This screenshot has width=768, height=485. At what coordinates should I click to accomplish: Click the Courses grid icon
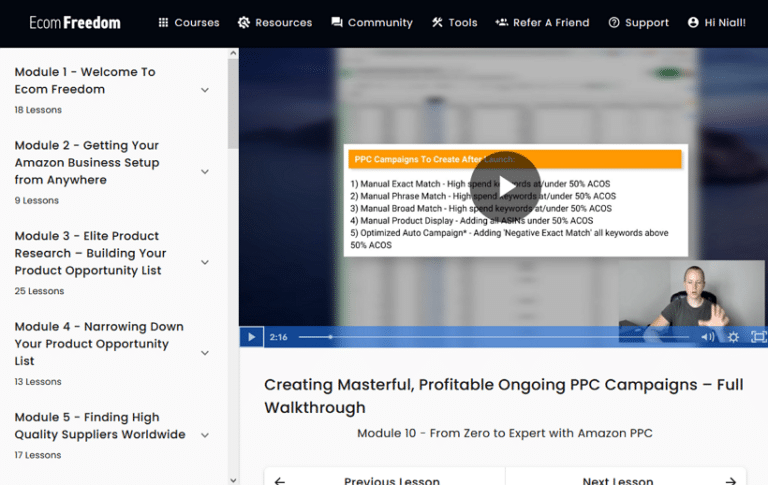coord(163,23)
